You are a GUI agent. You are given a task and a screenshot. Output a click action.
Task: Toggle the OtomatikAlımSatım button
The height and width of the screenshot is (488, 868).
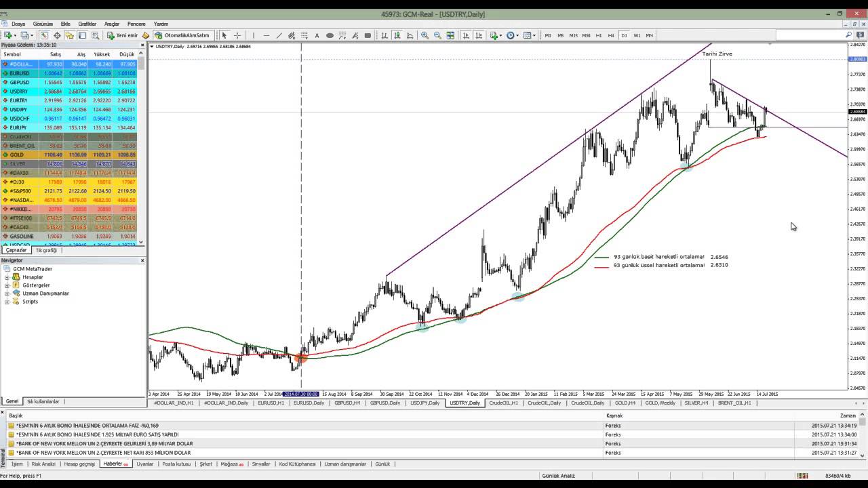pos(184,35)
